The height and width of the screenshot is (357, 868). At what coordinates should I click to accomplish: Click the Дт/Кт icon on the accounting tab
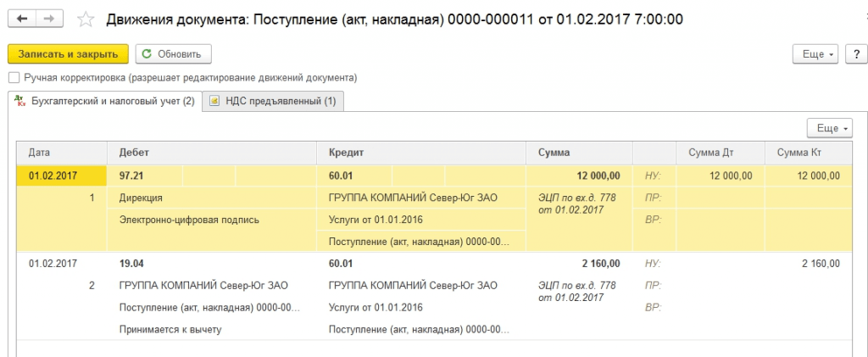tap(19, 102)
